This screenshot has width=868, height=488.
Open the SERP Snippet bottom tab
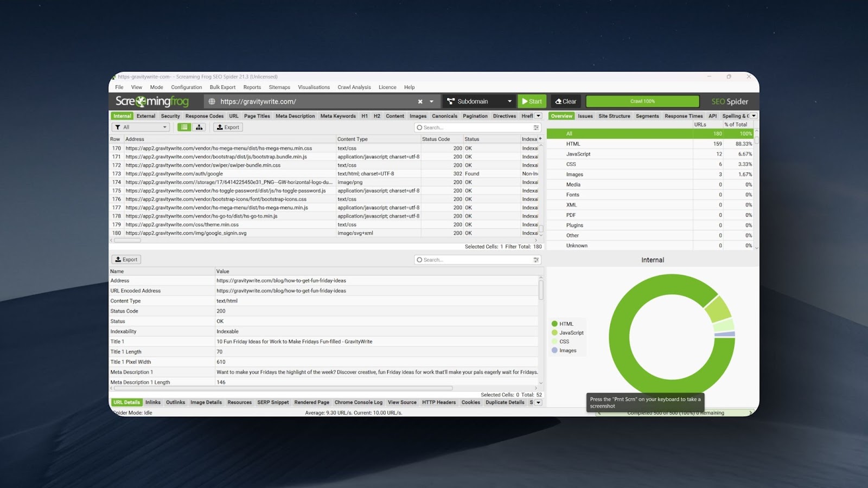tap(273, 402)
